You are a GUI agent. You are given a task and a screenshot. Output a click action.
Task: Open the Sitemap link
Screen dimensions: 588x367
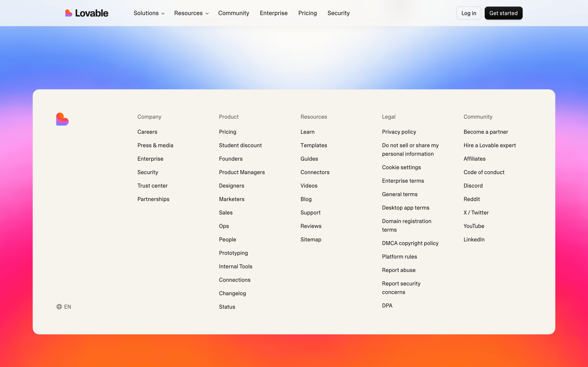point(311,240)
